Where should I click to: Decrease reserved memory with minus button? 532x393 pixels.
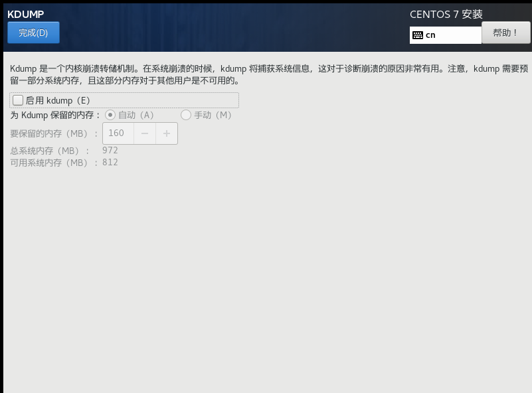pos(145,133)
